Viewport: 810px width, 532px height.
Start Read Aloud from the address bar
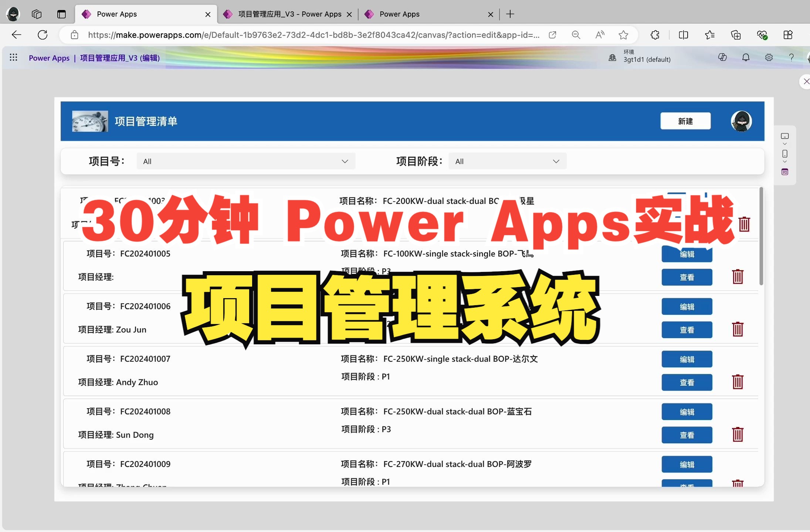pos(600,35)
